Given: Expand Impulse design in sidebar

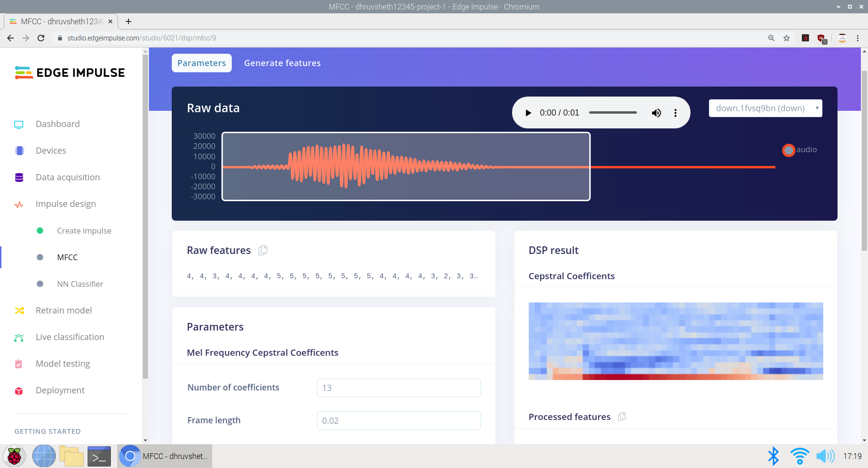Looking at the screenshot, I should click(x=66, y=204).
